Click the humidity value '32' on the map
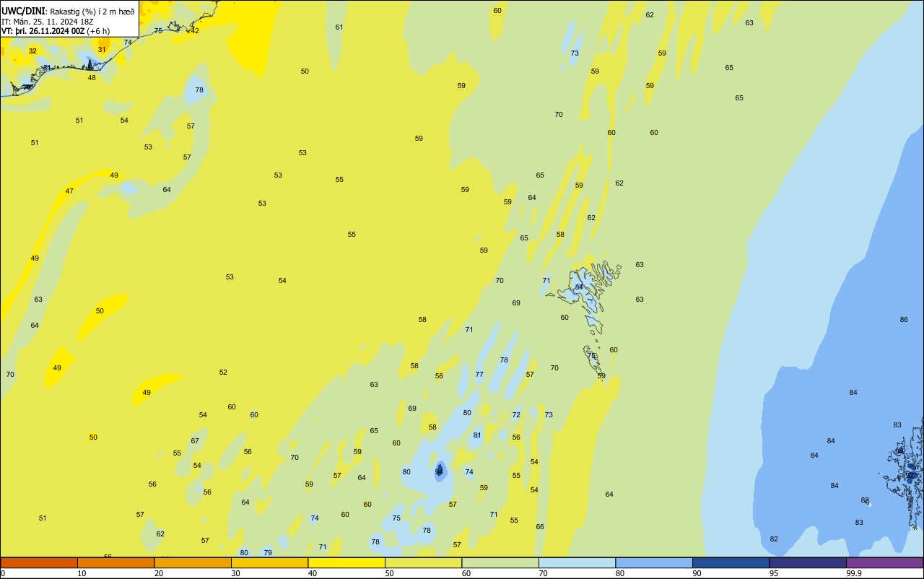924x579 pixels. point(32,51)
